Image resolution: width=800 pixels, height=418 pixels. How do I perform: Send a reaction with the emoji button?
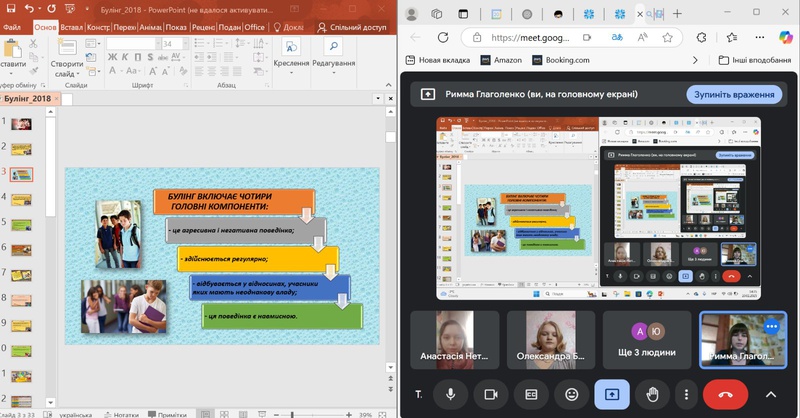click(571, 394)
